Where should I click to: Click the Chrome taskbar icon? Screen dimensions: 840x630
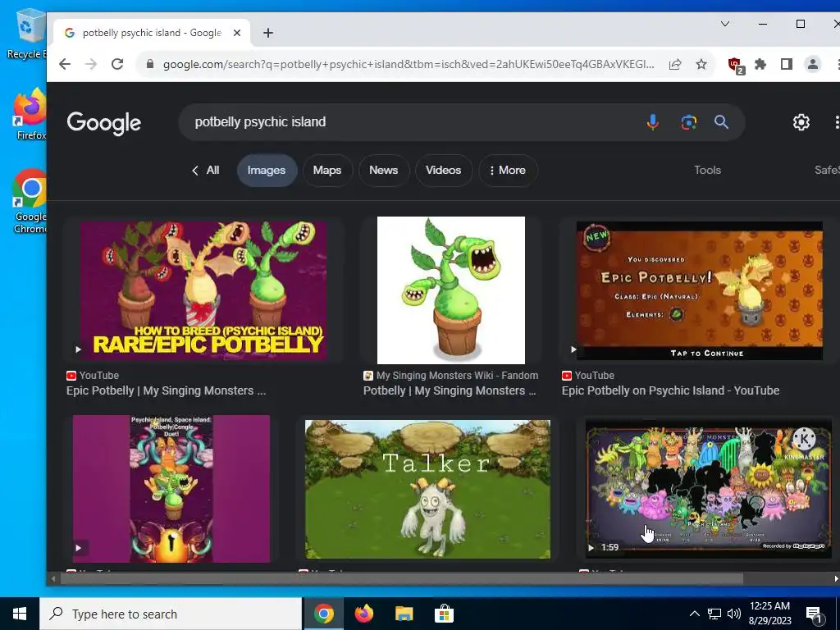323,614
